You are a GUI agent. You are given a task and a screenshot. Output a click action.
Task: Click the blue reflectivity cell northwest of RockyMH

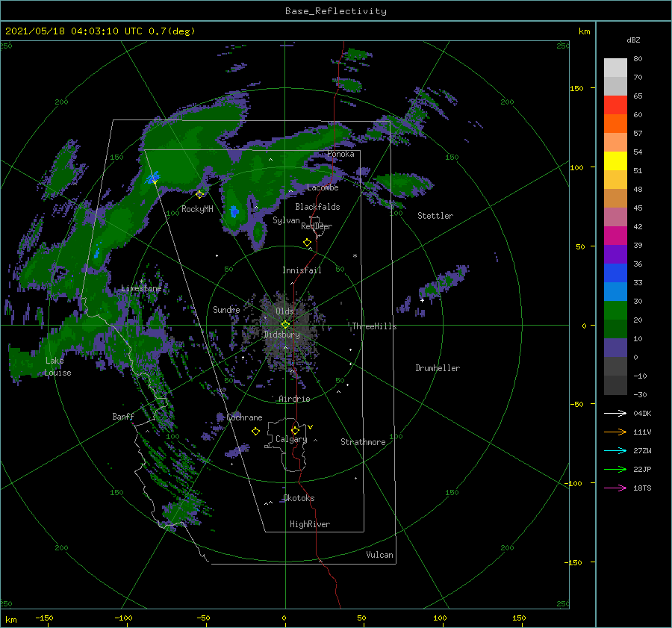[153, 177]
